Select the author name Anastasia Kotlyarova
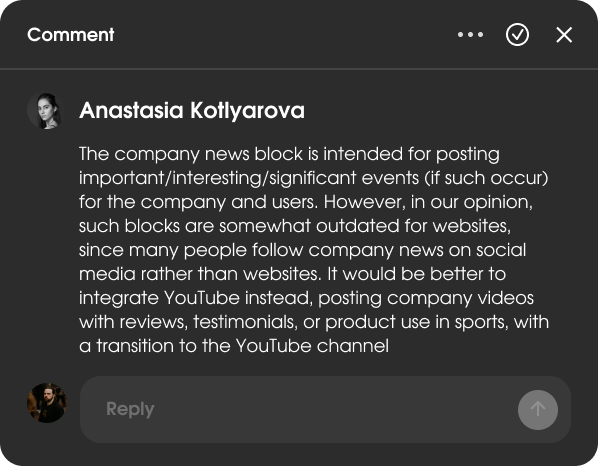 pos(192,111)
